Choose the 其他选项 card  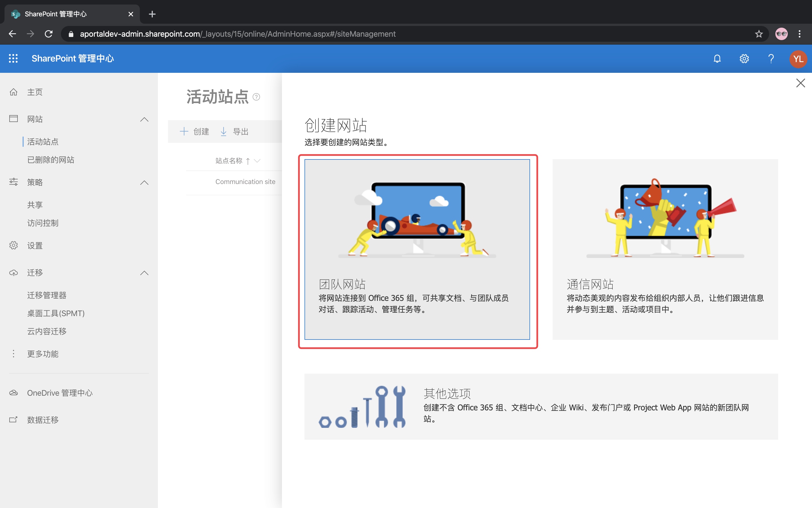[541, 406]
